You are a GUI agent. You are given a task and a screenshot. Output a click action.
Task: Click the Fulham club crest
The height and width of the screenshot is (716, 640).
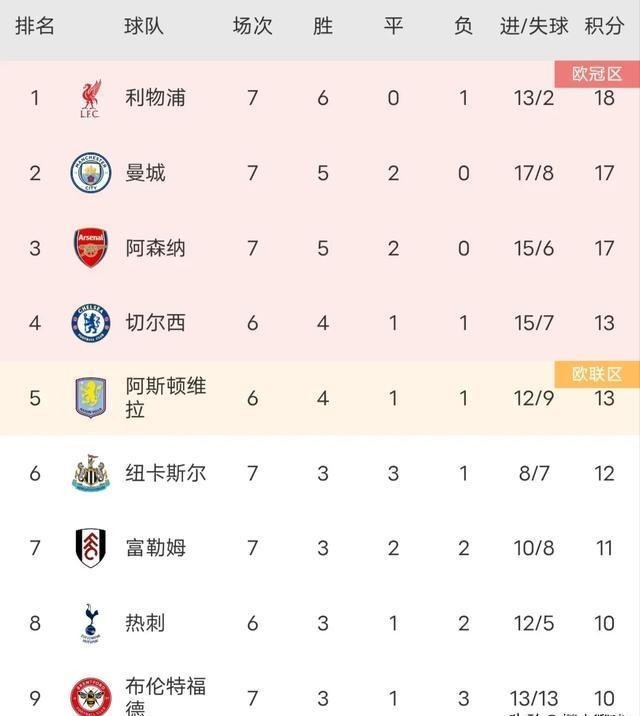[91, 548]
